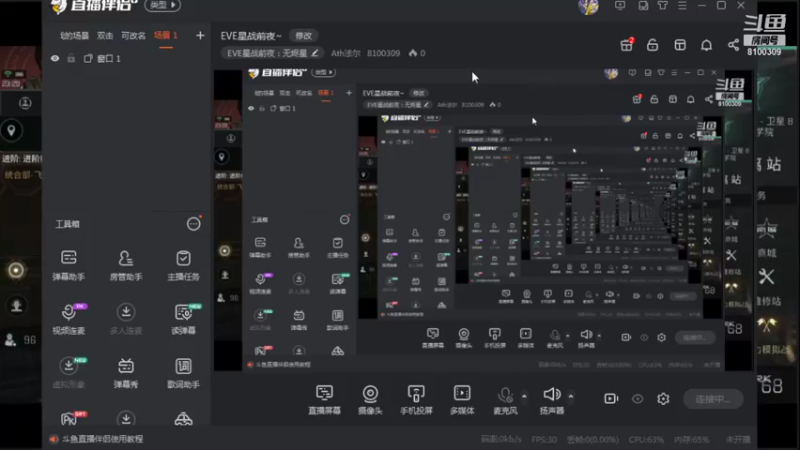Open the gift box with the red badge
The height and width of the screenshot is (450, 800).
coord(627,44)
